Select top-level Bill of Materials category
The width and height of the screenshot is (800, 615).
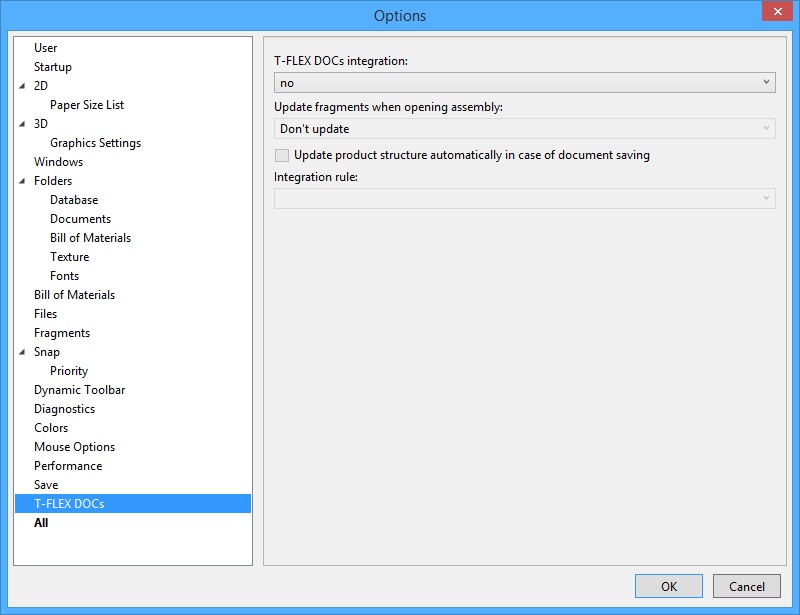pos(74,295)
